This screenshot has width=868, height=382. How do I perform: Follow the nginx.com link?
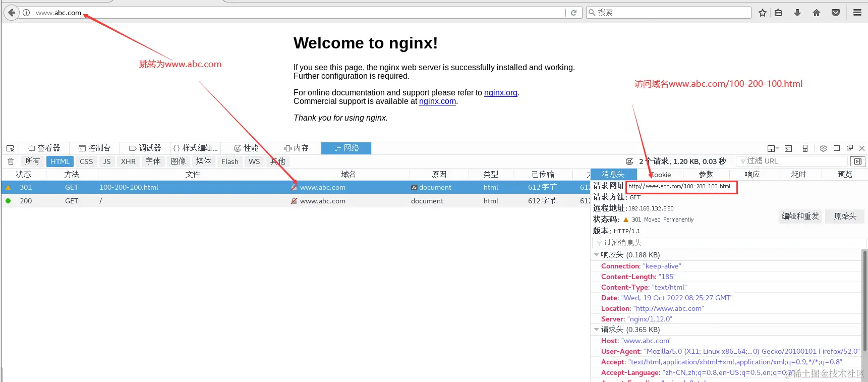click(437, 101)
